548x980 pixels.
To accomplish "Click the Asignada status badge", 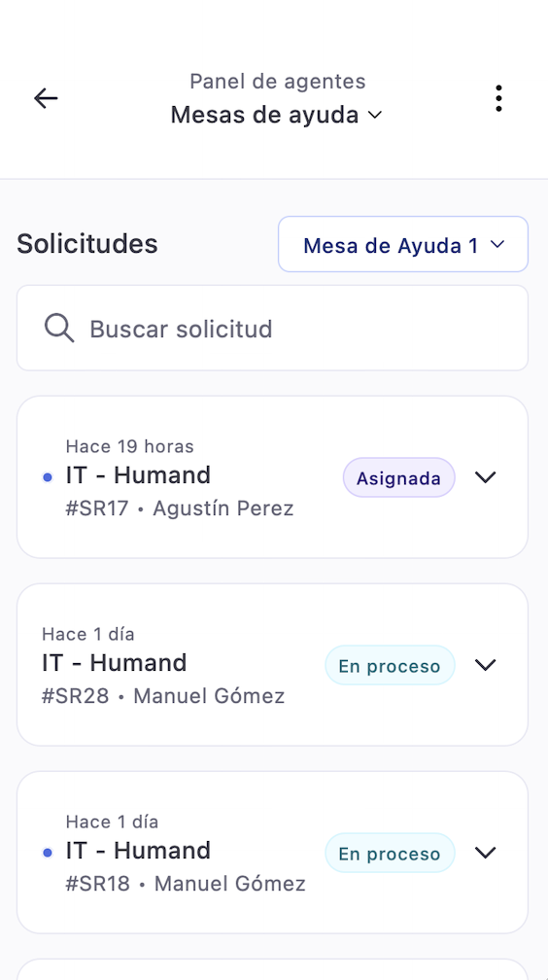I will (398, 477).
